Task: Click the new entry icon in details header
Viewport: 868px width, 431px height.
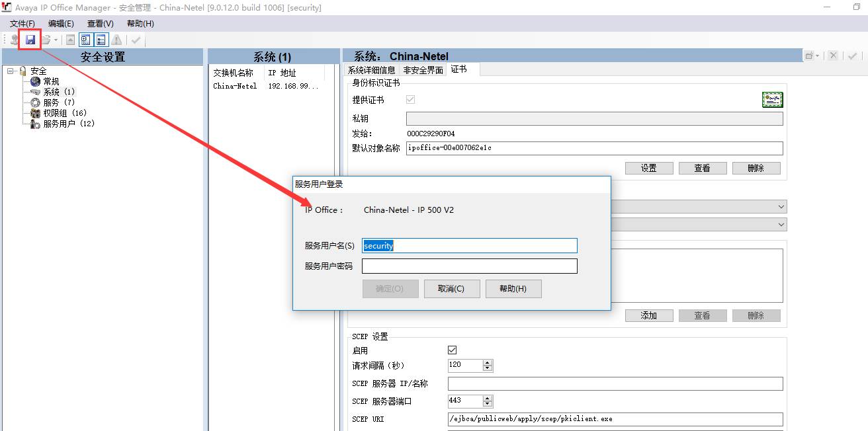Action: [x=809, y=56]
